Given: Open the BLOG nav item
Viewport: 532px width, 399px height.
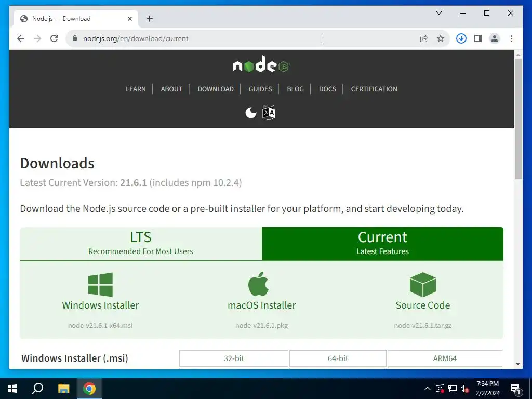Looking at the screenshot, I should [x=295, y=89].
